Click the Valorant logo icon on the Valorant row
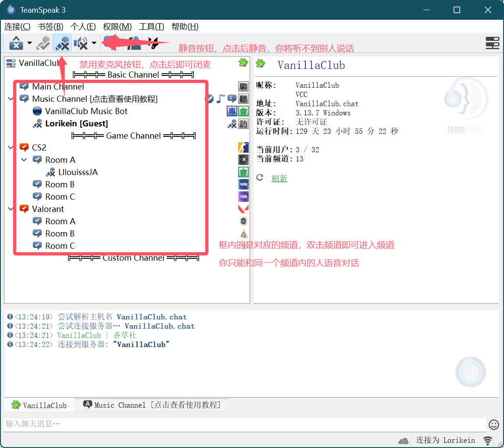The height and width of the screenshot is (448, 504). [x=243, y=209]
